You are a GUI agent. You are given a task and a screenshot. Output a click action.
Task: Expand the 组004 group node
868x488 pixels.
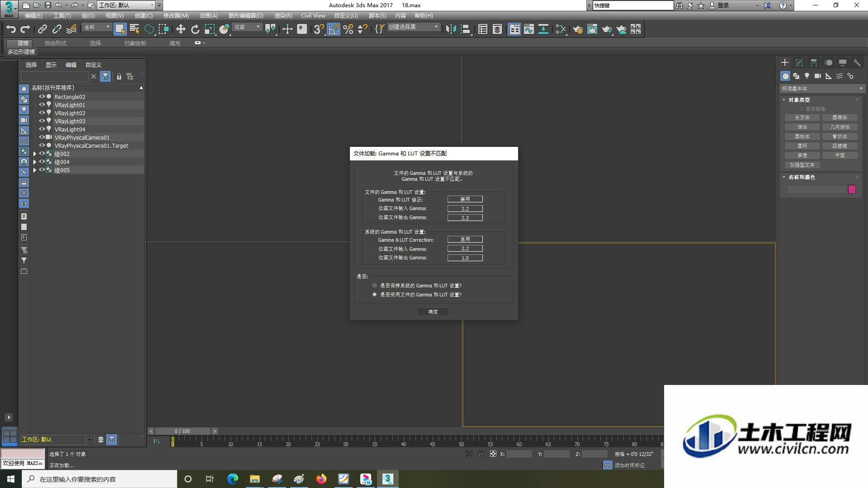34,162
